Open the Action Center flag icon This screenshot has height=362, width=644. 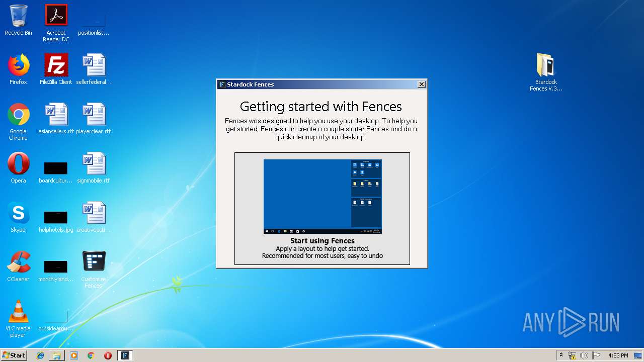(x=596, y=355)
